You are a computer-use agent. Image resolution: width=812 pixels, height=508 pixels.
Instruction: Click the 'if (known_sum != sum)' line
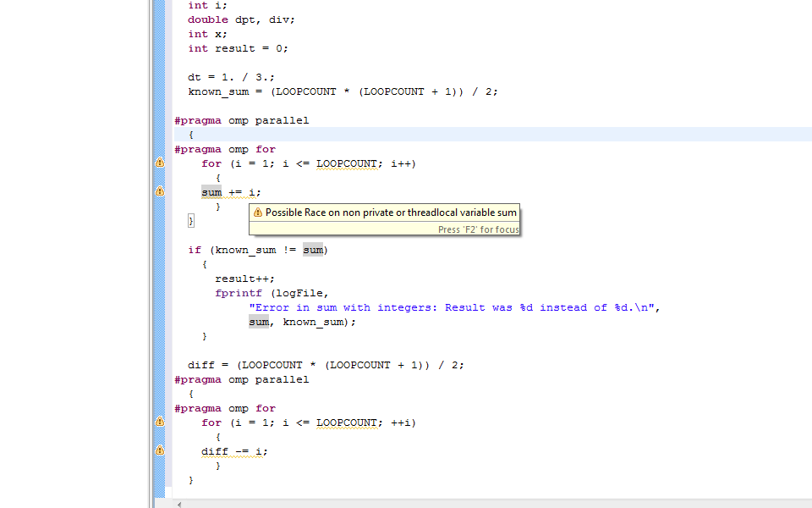pos(258,250)
